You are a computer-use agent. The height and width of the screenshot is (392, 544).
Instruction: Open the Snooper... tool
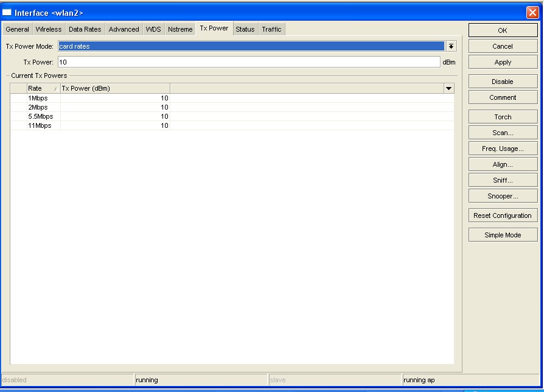tap(503, 196)
